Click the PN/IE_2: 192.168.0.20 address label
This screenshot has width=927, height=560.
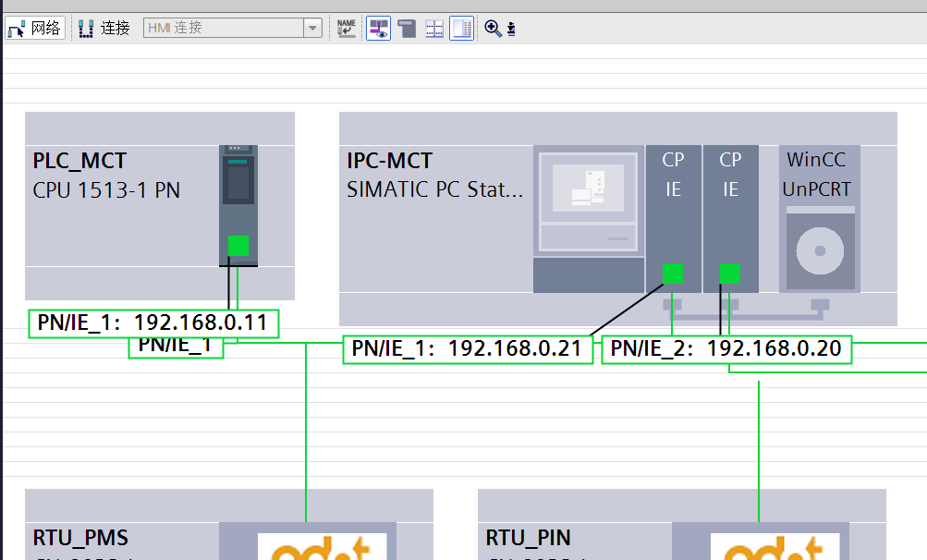[726, 349]
